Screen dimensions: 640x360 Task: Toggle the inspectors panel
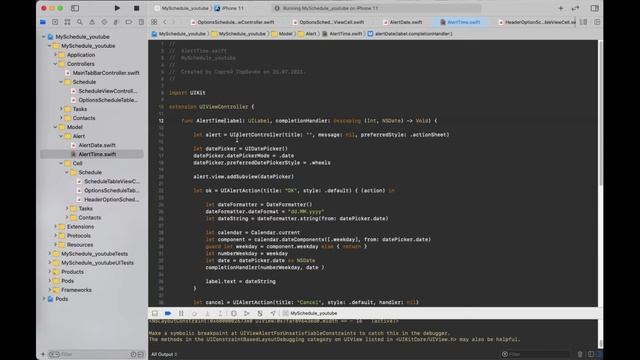tap(594, 8)
